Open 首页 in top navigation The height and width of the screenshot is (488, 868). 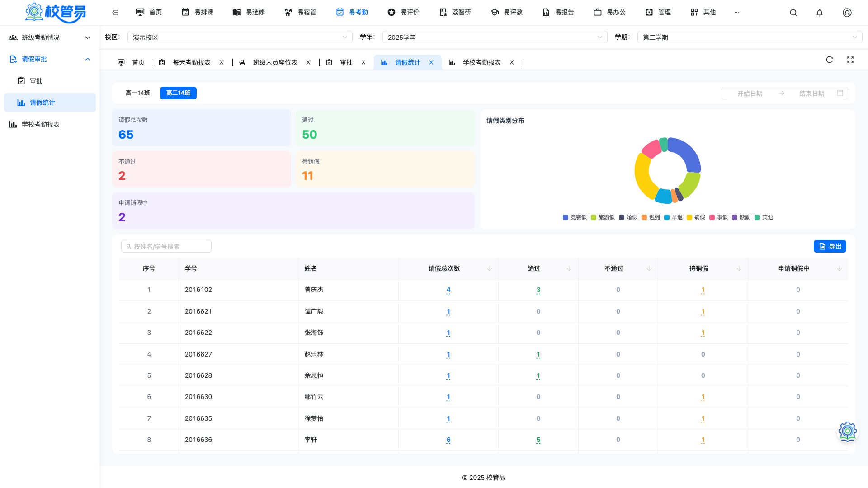point(149,12)
